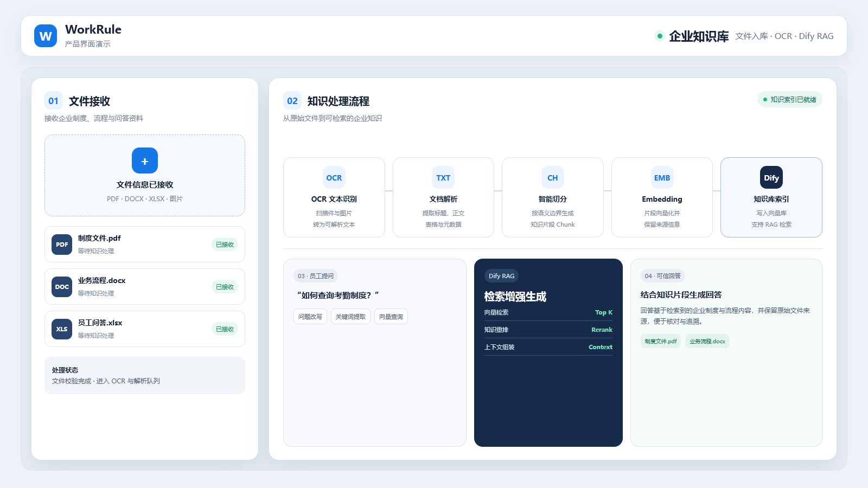Screen dimensions: 868x488
Task: Open the 业务流程.docx file row
Action: click(x=145, y=287)
